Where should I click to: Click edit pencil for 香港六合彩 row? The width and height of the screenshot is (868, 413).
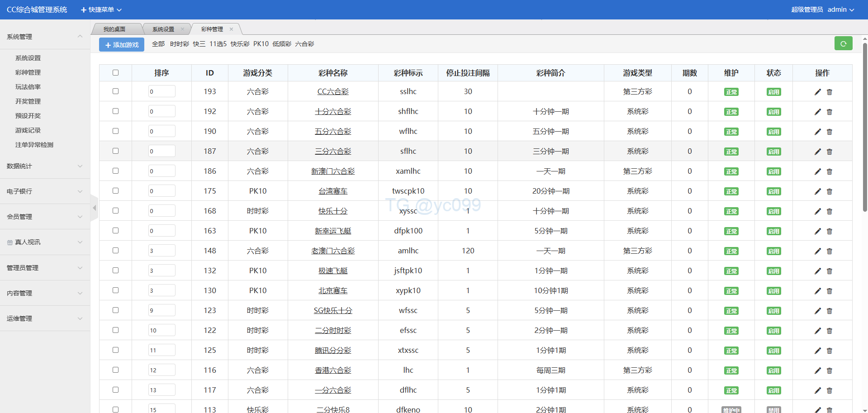pos(817,370)
